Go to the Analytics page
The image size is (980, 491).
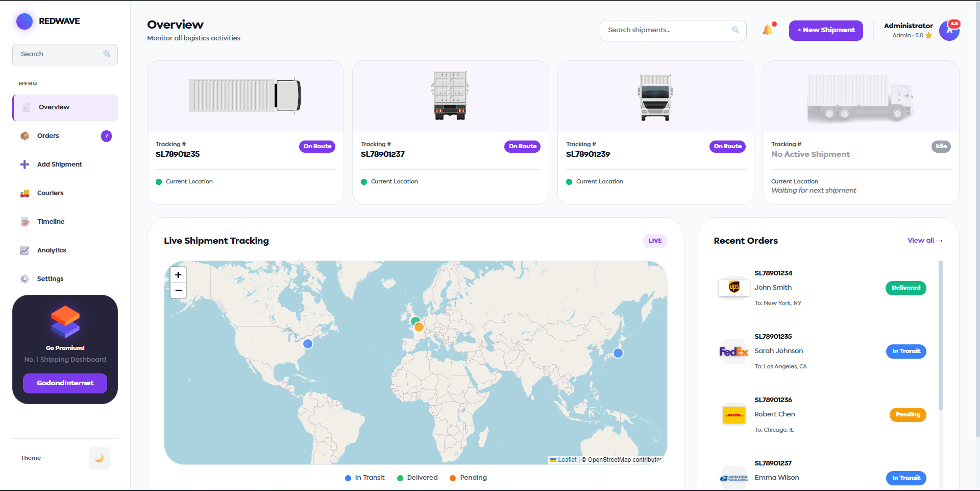52,250
